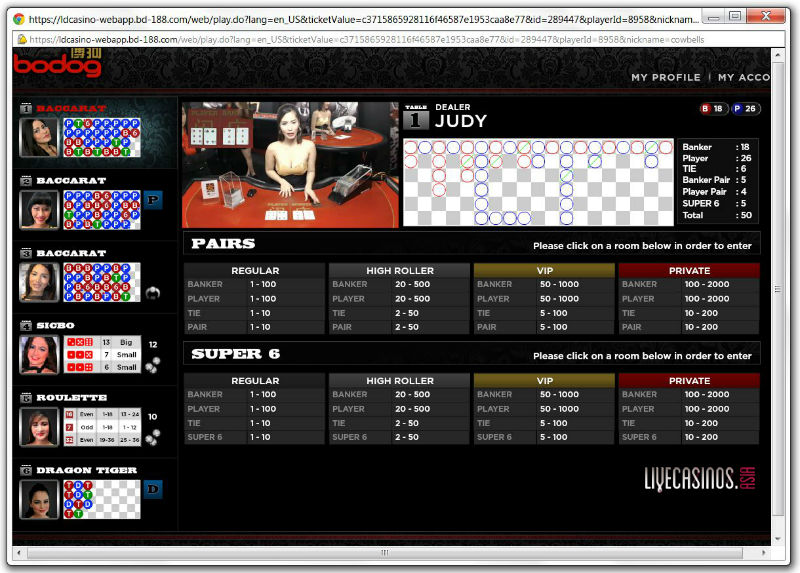
Task: Click the table 1 number icon beside Judy
Action: (415, 118)
